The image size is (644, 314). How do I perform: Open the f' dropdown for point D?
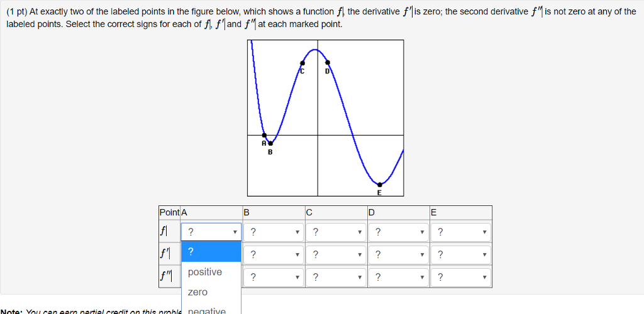398,255
